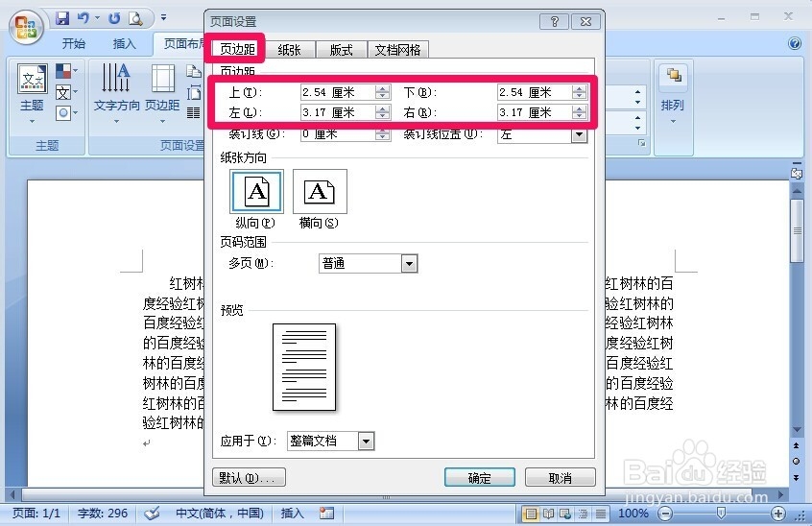Switch to 插入 ribbon tab
Image resolution: width=812 pixels, height=526 pixels.
(x=124, y=43)
